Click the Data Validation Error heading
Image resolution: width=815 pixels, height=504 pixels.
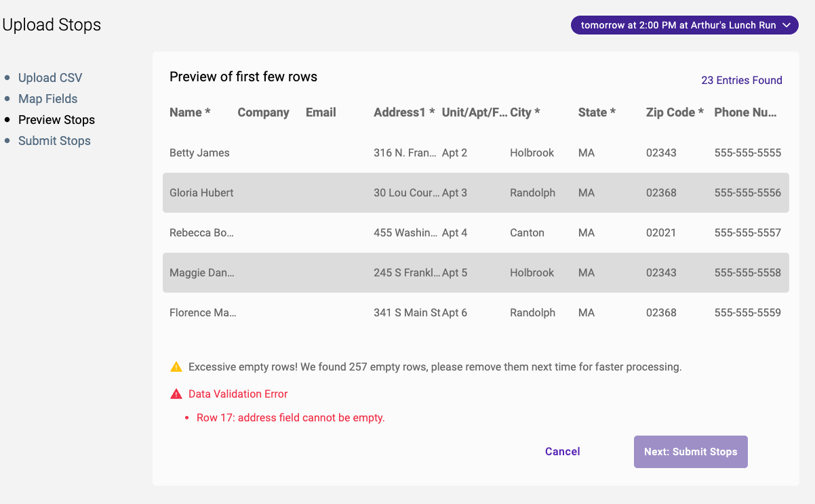point(238,394)
